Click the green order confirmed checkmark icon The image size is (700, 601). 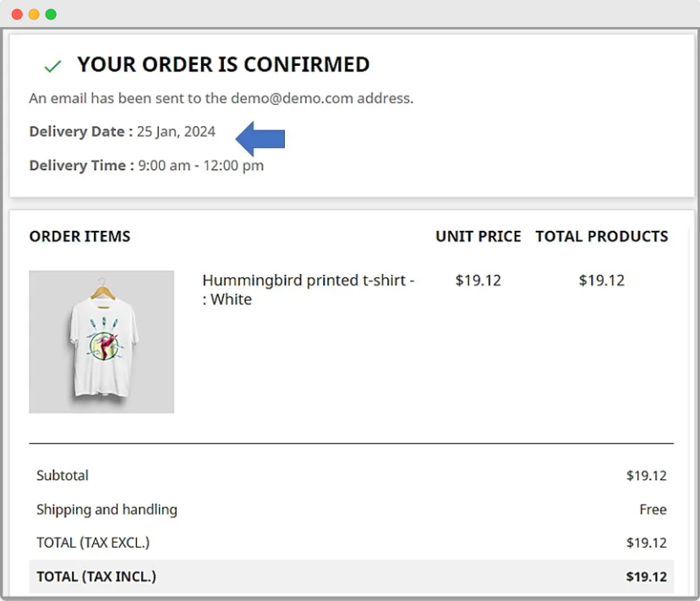(52, 66)
